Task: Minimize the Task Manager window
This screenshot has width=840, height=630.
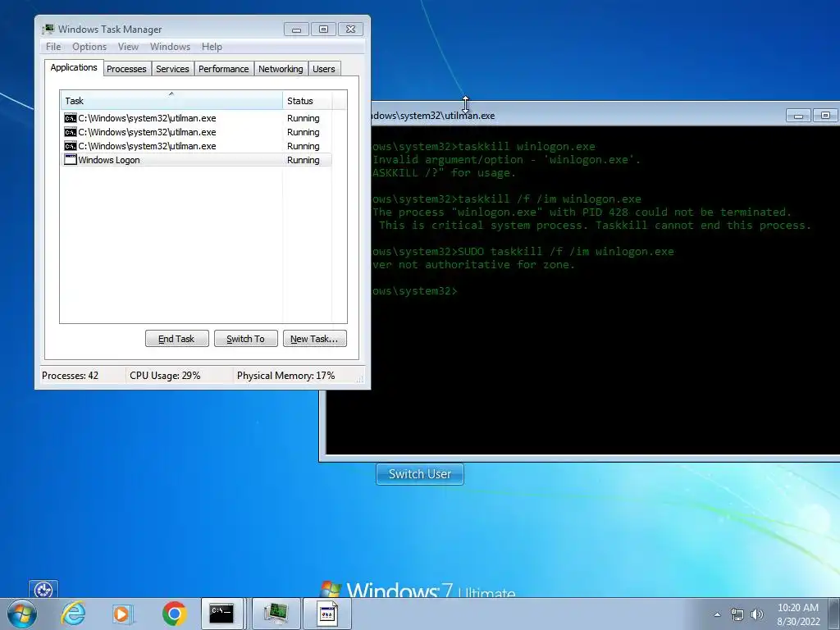Action: click(x=296, y=29)
